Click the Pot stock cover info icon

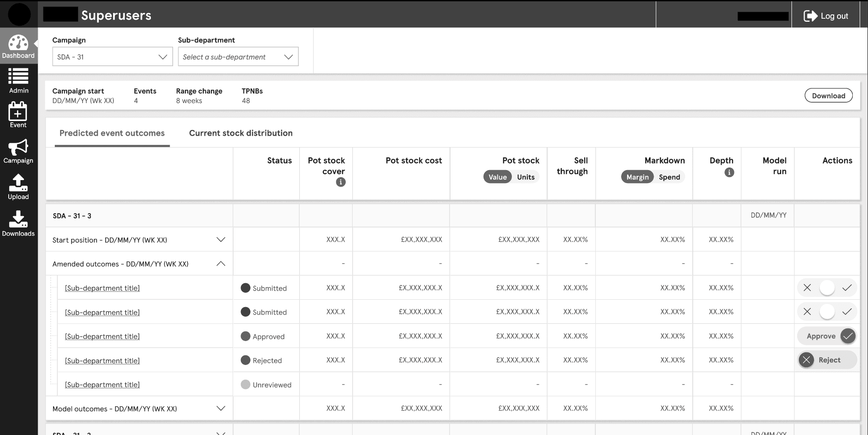(x=341, y=182)
